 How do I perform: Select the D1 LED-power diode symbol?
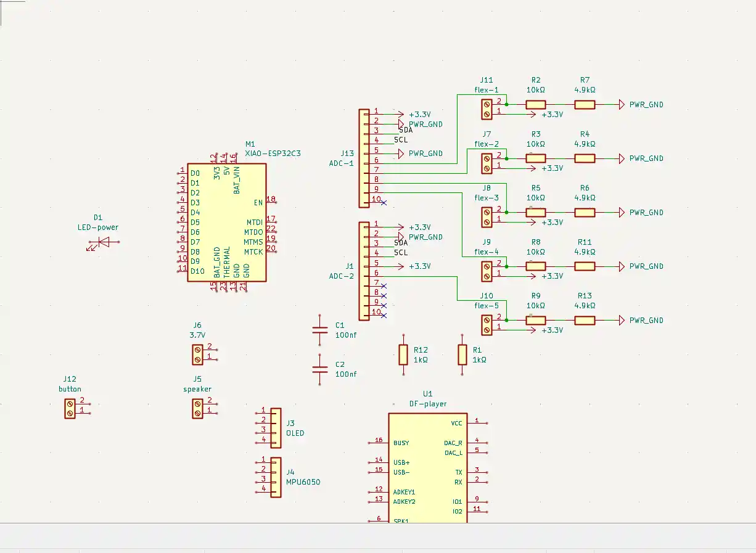[x=104, y=243]
